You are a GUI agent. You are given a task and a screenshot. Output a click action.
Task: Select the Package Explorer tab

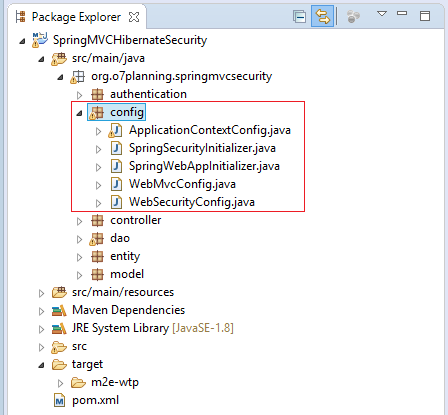tap(76, 17)
